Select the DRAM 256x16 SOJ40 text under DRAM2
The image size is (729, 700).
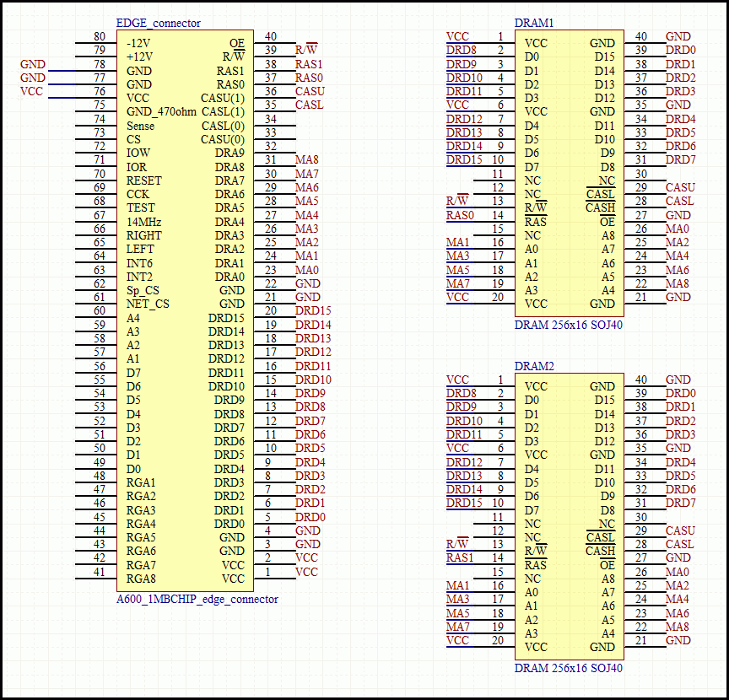point(568,668)
